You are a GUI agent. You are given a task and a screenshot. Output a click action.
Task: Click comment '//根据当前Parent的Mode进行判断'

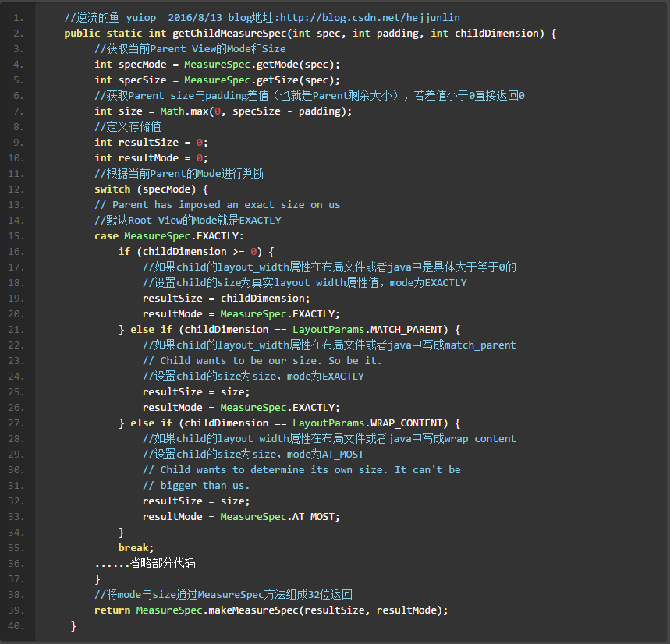(x=179, y=173)
